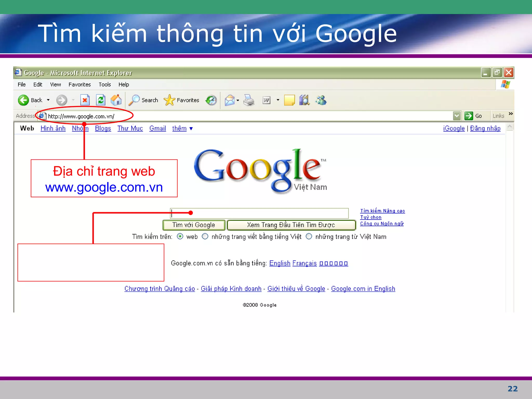Image resolution: width=532 pixels, height=399 pixels.
Task: Expand the Forward button dropdown arrow
Action: pos(73,100)
